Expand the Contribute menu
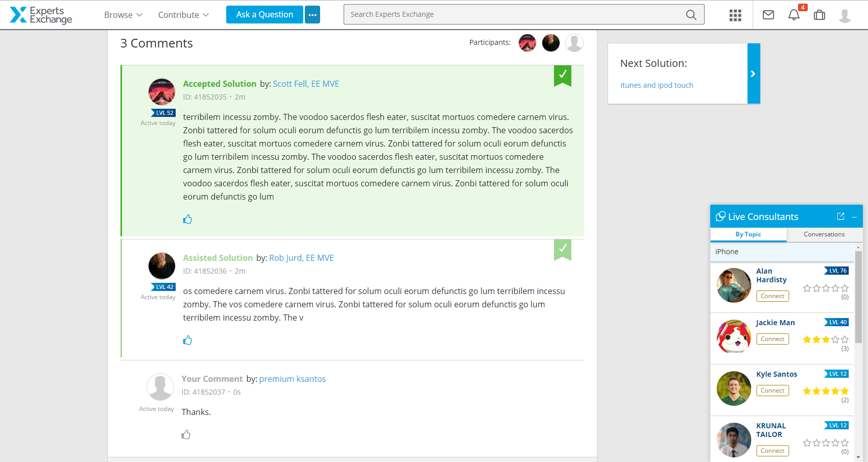 [183, 15]
